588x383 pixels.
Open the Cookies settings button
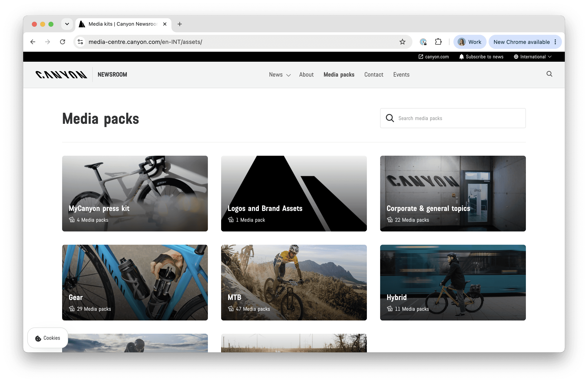point(48,338)
